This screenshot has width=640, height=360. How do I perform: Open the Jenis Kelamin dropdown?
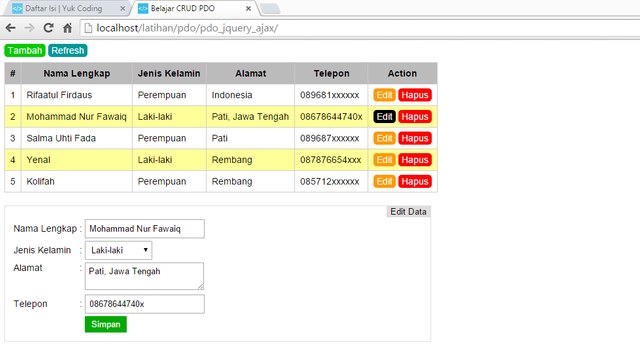118,250
